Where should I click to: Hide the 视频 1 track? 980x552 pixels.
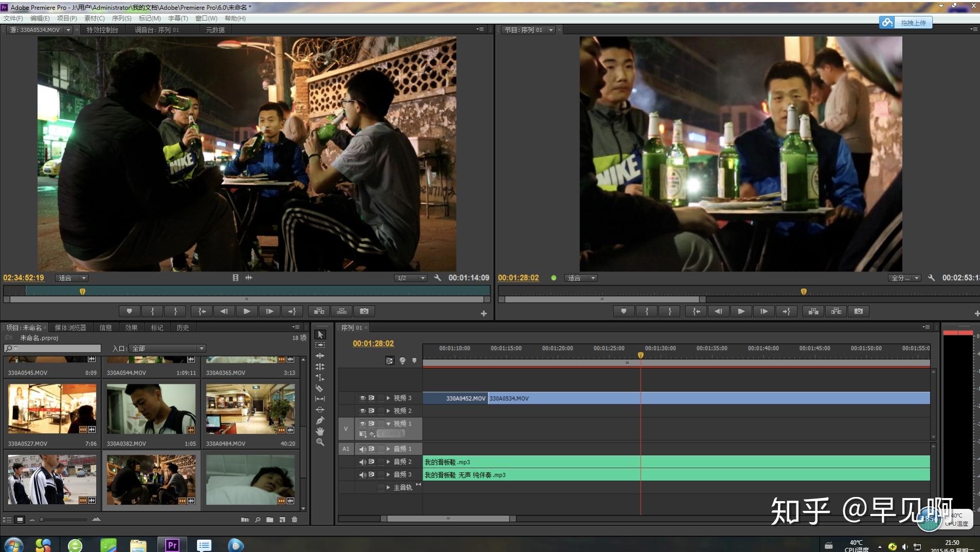point(362,424)
